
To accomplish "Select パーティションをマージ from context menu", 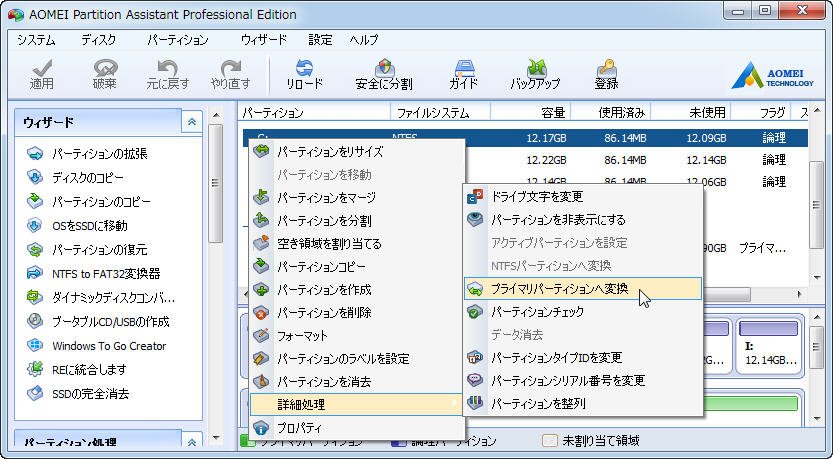I will pos(357,198).
